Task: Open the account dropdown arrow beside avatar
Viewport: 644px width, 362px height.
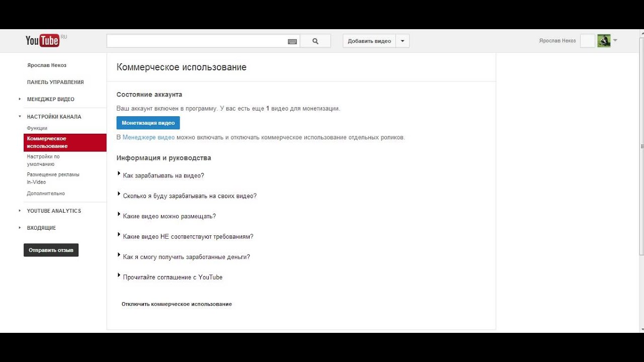Action: point(615,40)
